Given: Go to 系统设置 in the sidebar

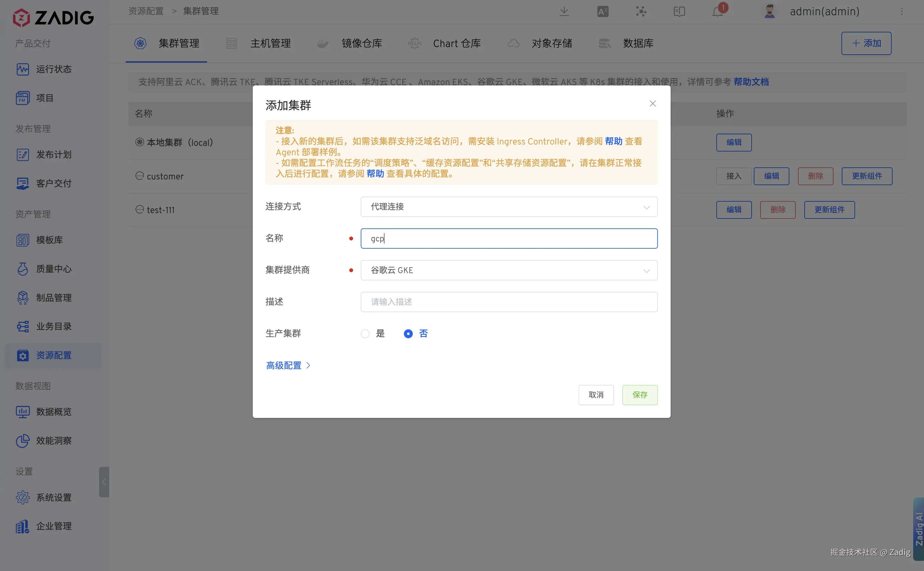Looking at the screenshot, I should click(x=53, y=497).
